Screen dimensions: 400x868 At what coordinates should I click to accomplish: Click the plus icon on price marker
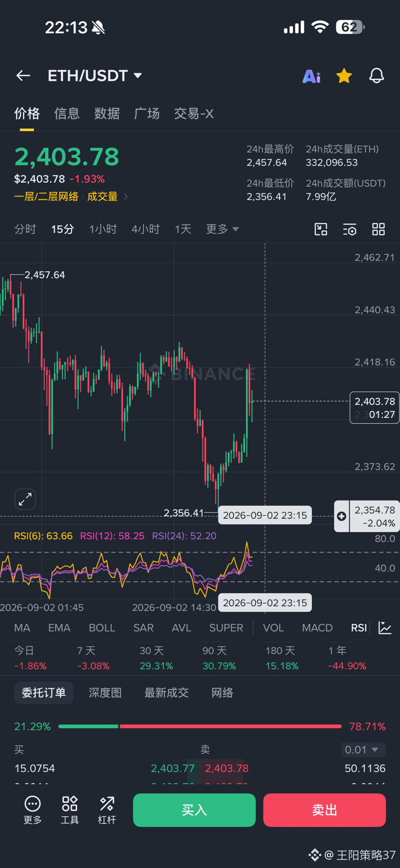tap(342, 516)
